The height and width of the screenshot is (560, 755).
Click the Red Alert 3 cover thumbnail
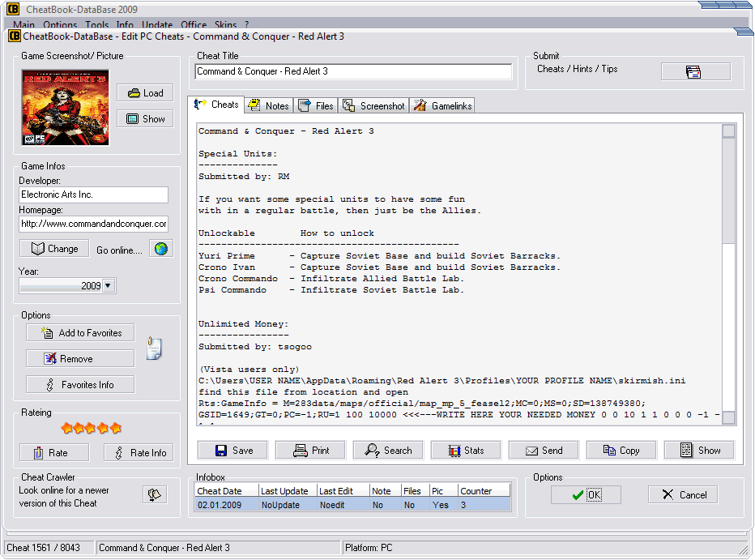[66, 107]
